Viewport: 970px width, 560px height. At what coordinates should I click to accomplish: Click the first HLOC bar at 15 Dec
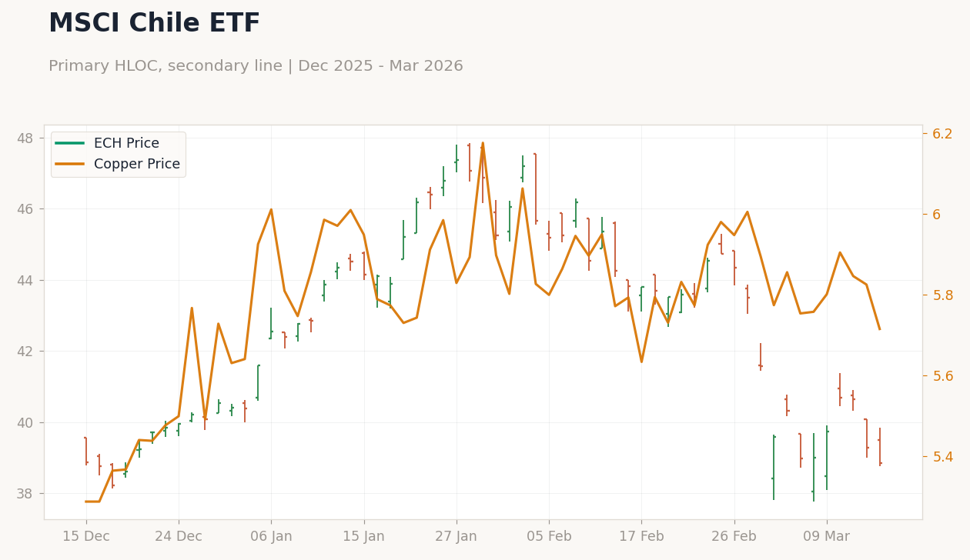pyautogui.click(x=86, y=451)
